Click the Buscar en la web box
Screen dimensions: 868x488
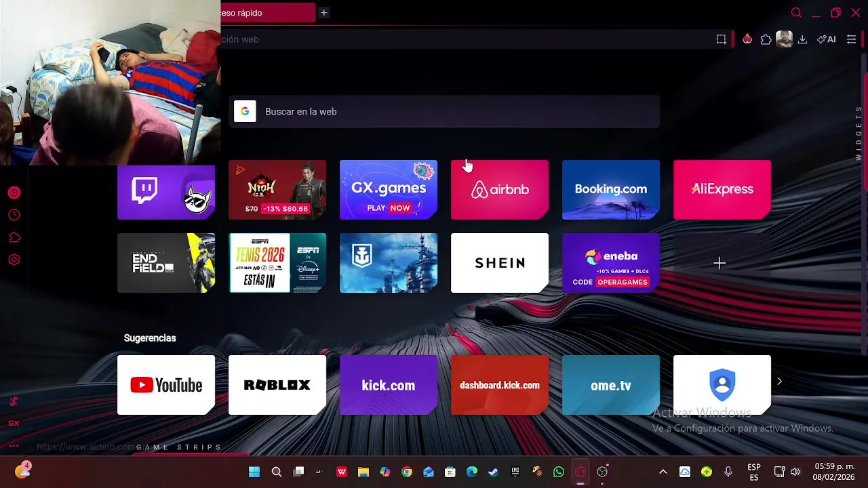[444, 111]
